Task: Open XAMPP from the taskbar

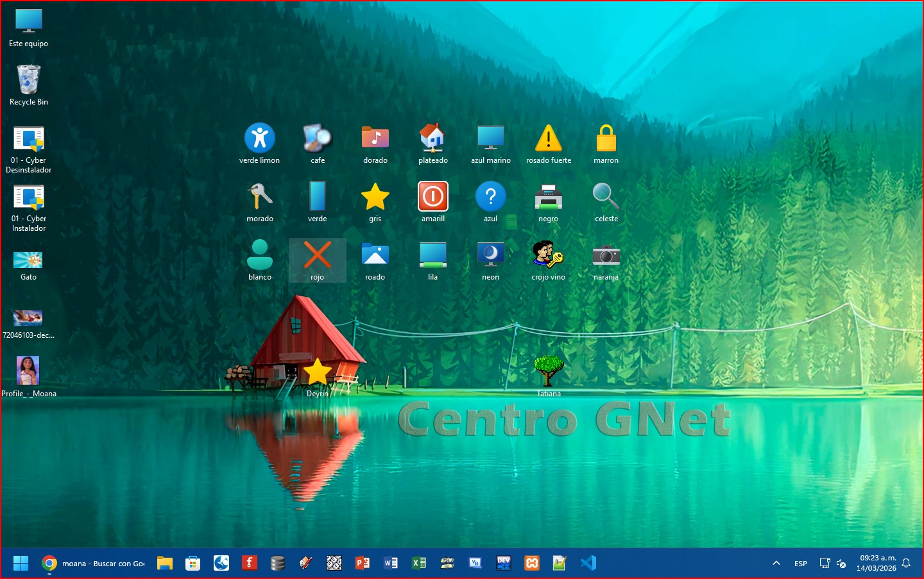Action: [532, 563]
